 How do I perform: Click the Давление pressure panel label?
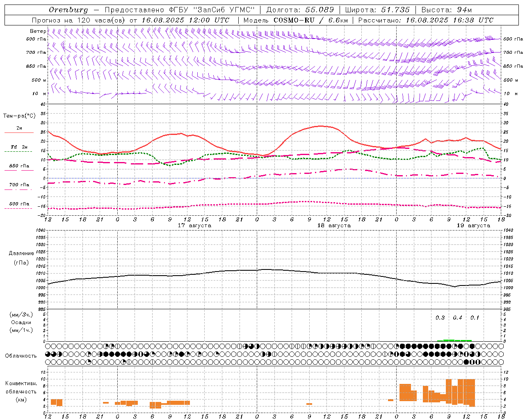click(x=21, y=253)
